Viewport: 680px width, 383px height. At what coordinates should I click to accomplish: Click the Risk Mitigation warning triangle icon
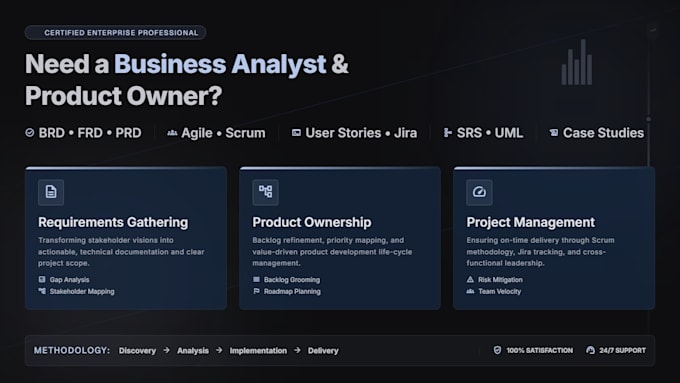(x=470, y=279)
